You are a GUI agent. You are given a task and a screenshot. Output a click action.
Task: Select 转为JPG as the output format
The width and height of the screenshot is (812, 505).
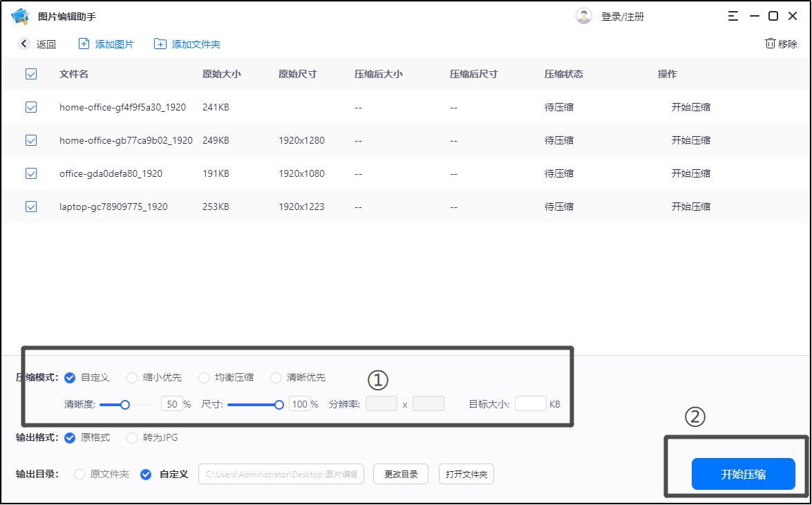click(131, 437)
